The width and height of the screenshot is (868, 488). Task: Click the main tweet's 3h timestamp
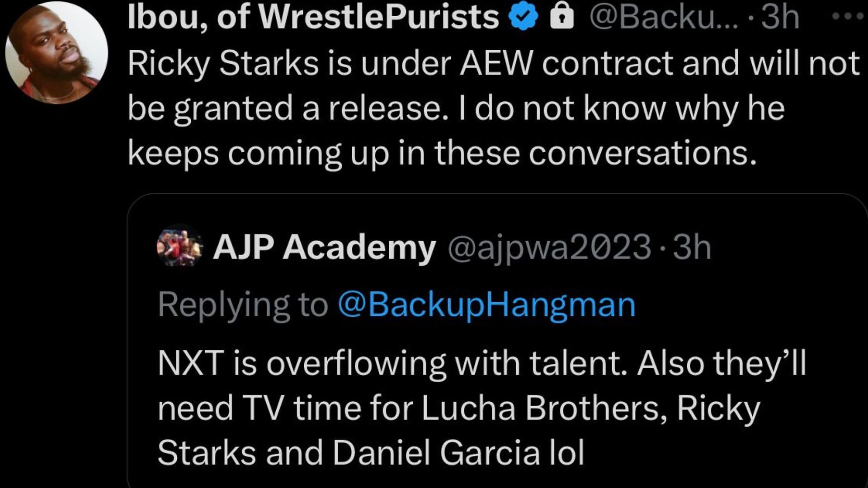point(780,17)
